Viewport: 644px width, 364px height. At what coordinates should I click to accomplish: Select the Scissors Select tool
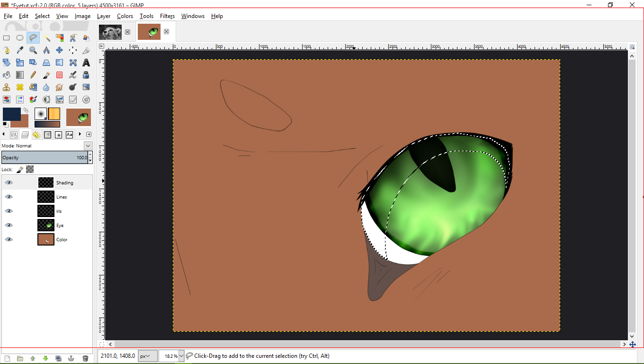pyautogui.click(x=73, y=38)
